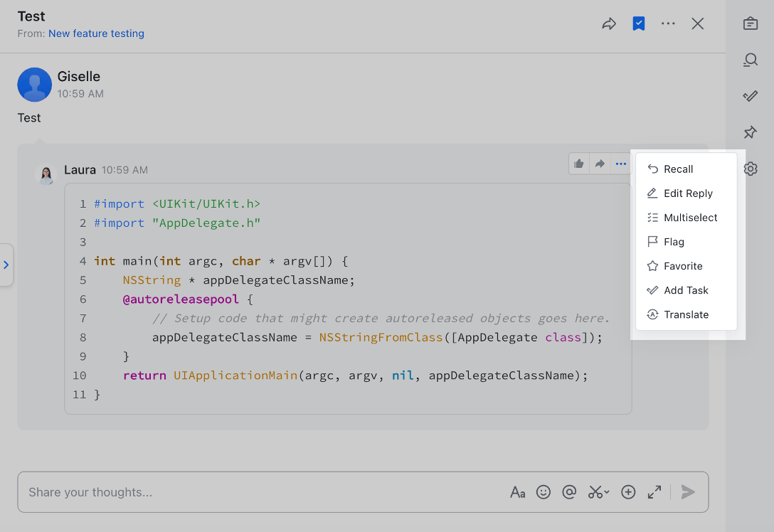
Task: Open the emoji picker in the reply box
Action: tap(544, 491)
